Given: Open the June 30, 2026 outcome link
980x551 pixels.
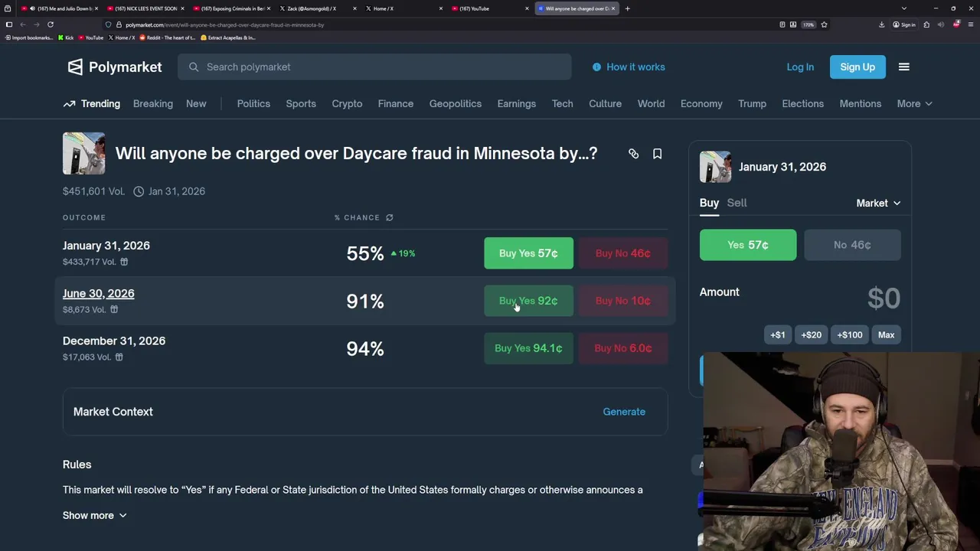Looking at the screenshot, I should [x=98, y=293].
